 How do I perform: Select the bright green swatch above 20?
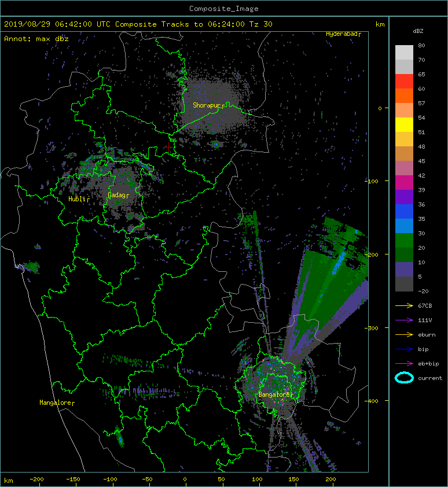[404, 241]
